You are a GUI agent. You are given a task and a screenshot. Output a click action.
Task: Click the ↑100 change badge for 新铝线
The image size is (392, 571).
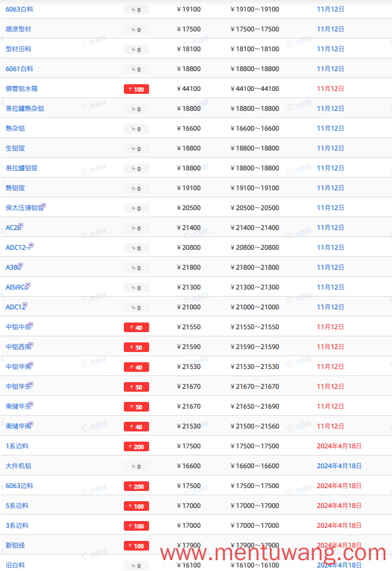click(136, 546)
